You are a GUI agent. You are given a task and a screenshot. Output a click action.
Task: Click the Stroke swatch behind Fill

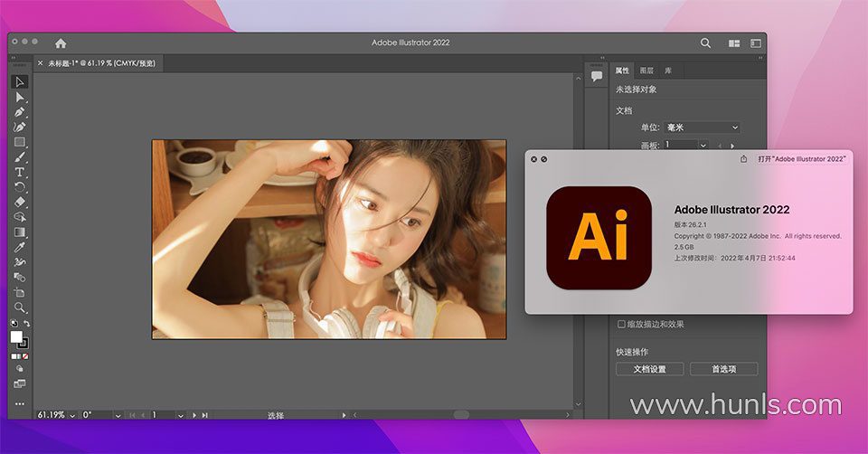[24, 344]
